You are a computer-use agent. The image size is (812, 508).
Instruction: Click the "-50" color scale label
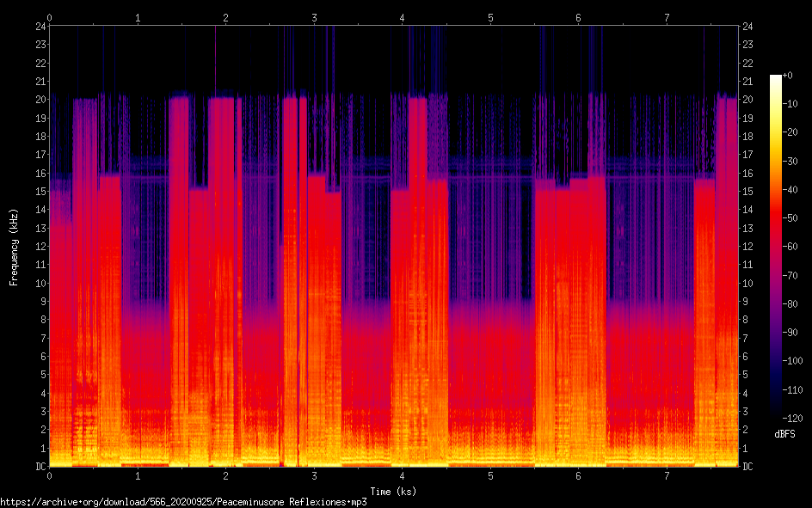point(790,218)
